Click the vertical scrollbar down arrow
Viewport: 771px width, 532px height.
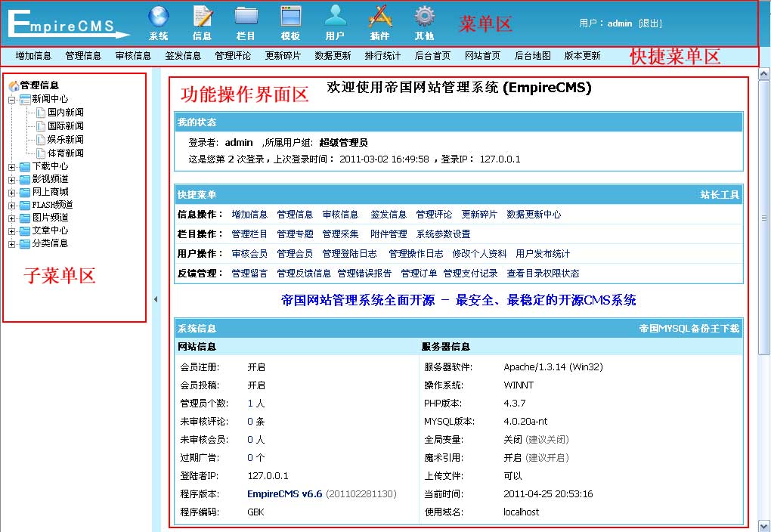click(763, 524)
